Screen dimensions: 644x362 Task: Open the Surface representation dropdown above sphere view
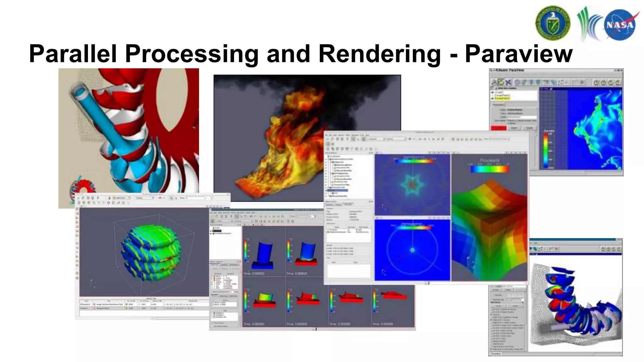point(145,198)
